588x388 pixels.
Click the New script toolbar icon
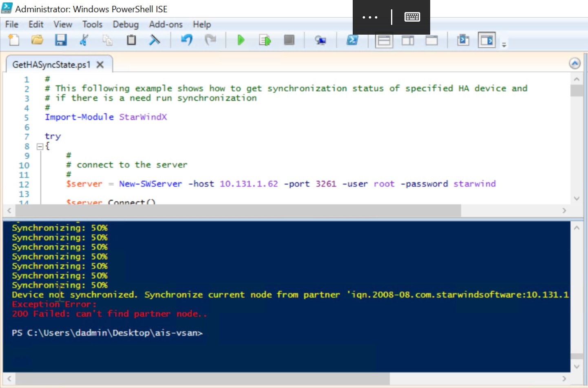coord(14,40)
